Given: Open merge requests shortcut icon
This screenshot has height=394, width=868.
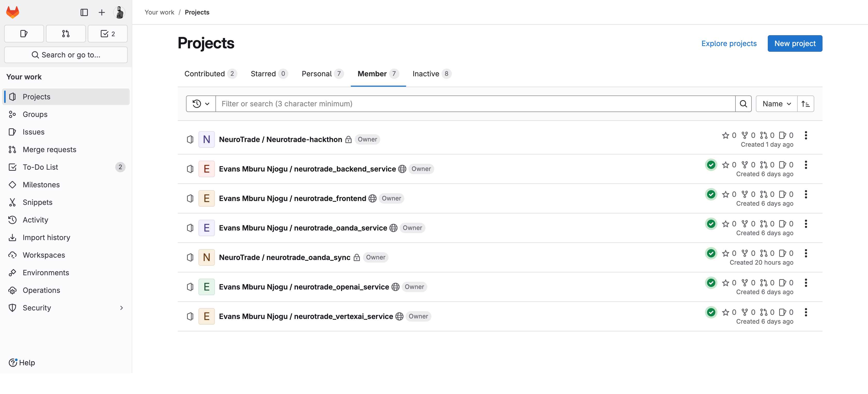Looking at the screenshot, I should (x=66, y=34).
